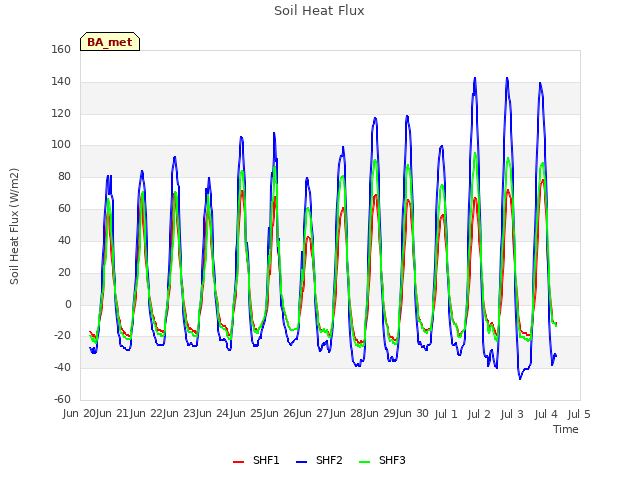Toggle SHF2 series via legend entry

pyautogui.click(x=319, y=460)
